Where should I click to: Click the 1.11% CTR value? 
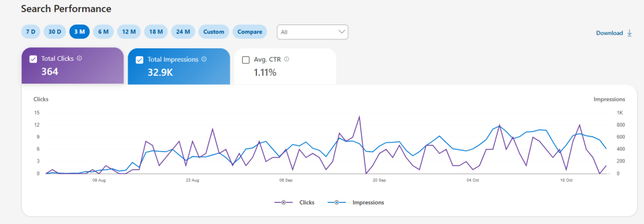pos(265,73)
